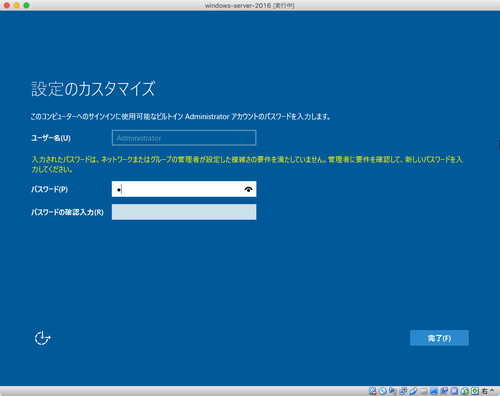Viewport: 500px width, 396px height.
Task: Click the display status icon
Action: click(434, 391)
